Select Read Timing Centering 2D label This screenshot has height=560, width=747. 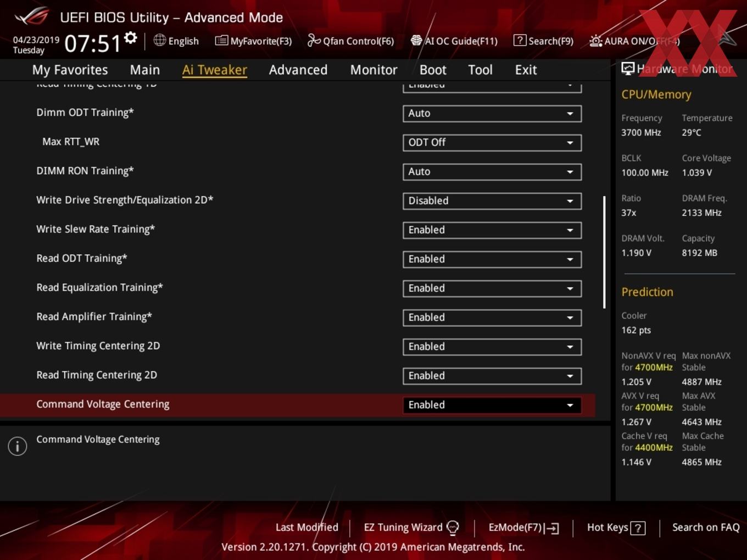tap(97, 375)
